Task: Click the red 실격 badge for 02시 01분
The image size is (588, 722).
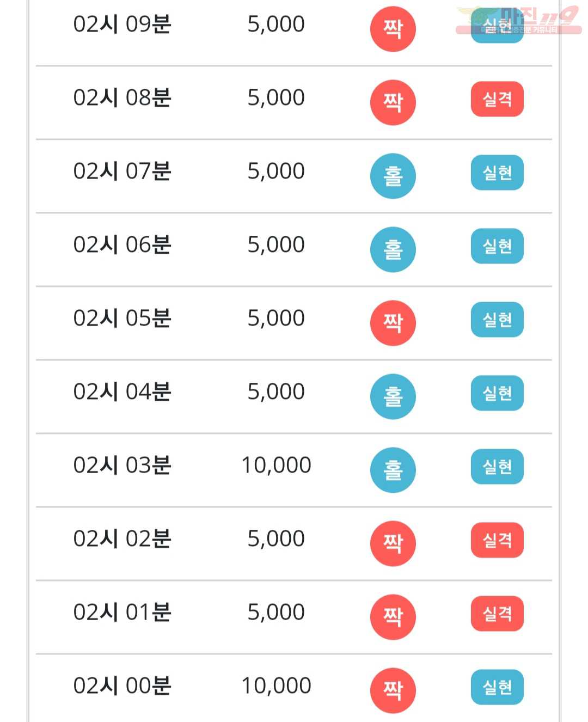Action: (x=497, y=614)
